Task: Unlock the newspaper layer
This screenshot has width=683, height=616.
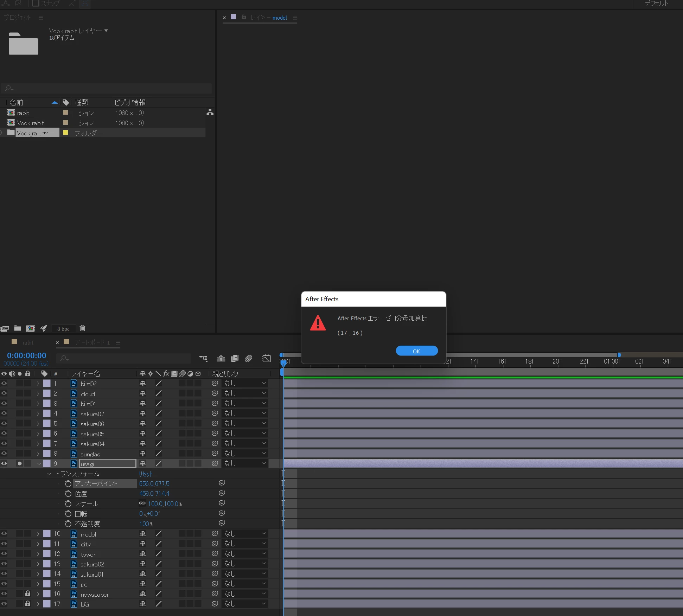Action: [28, 594]
